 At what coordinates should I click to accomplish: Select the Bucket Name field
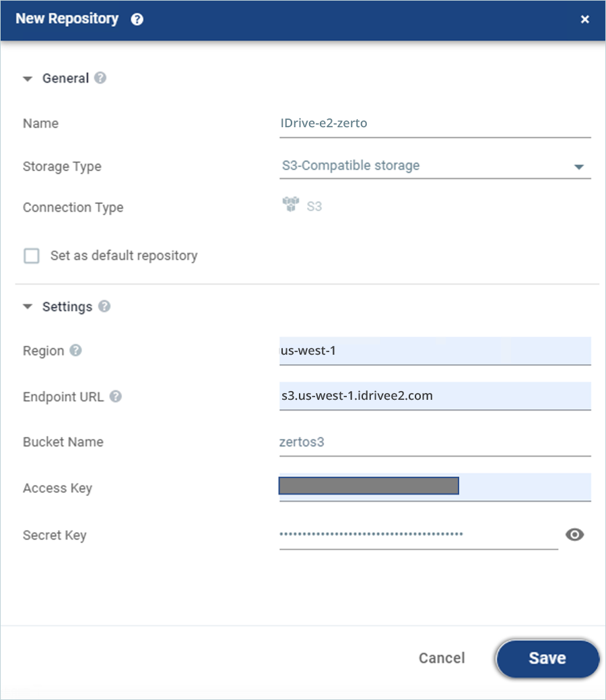[x=434, y=442]
